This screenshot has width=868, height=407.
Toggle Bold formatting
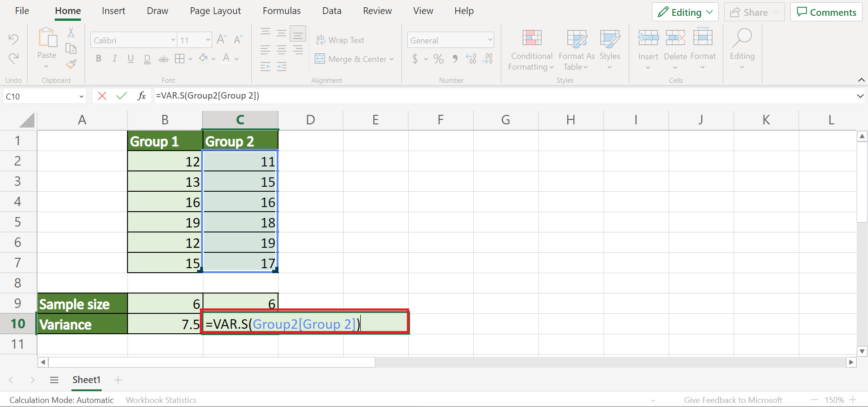(99, 59)
